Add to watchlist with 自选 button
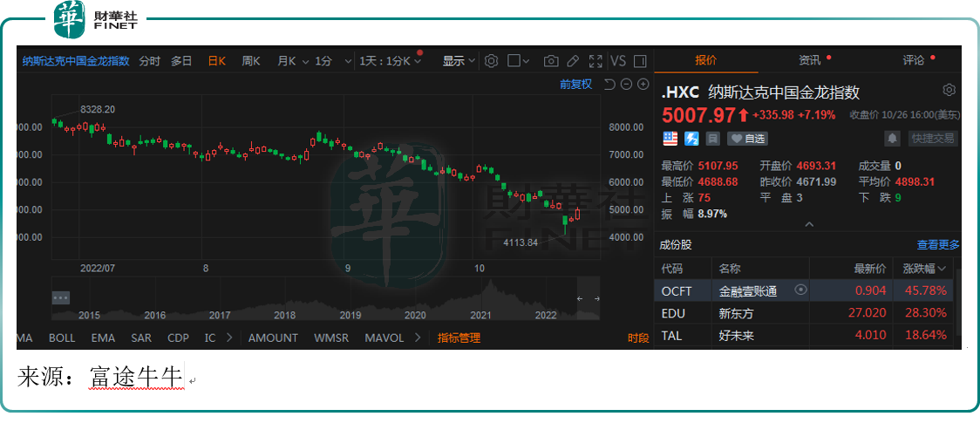 (747, 138)
